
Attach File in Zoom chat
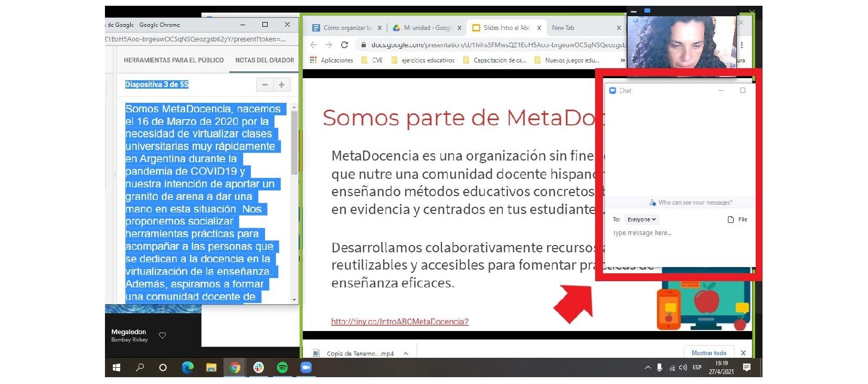click(737, 219)
